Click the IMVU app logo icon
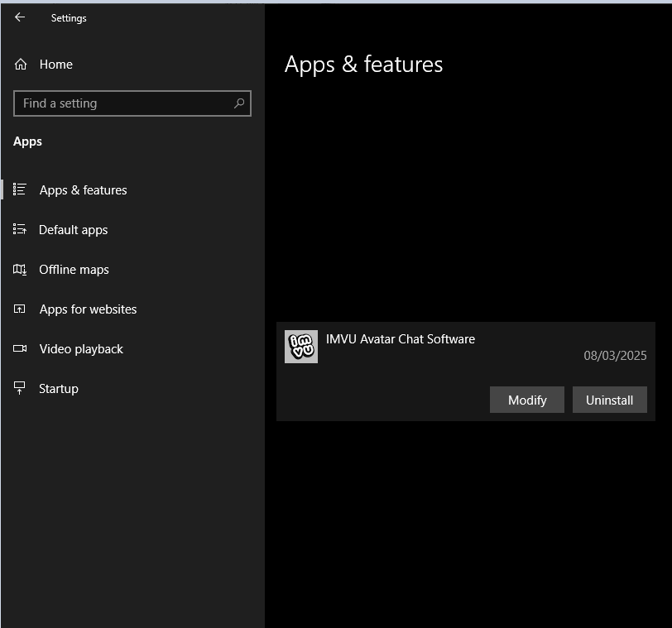 [301, 347]
